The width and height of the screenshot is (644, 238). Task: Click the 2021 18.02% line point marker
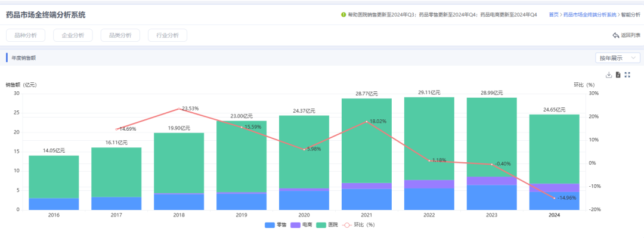[366, 121]
